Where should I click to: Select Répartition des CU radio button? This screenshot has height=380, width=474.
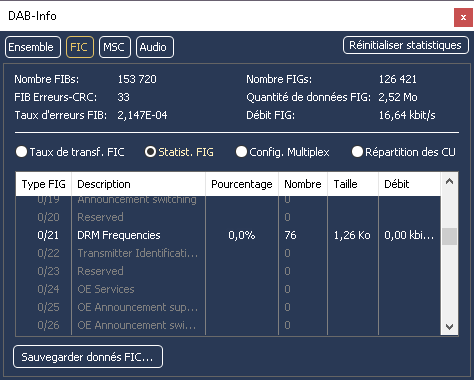click(x=403, y=152)
